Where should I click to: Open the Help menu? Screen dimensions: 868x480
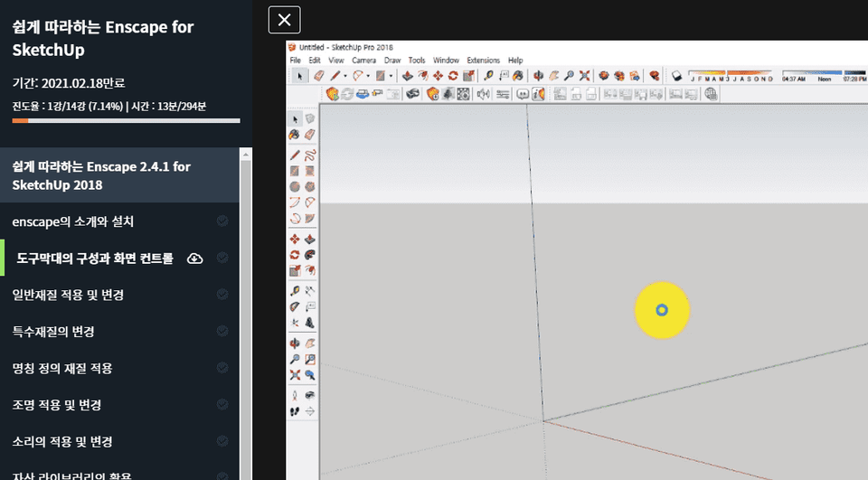pos(515,61)
